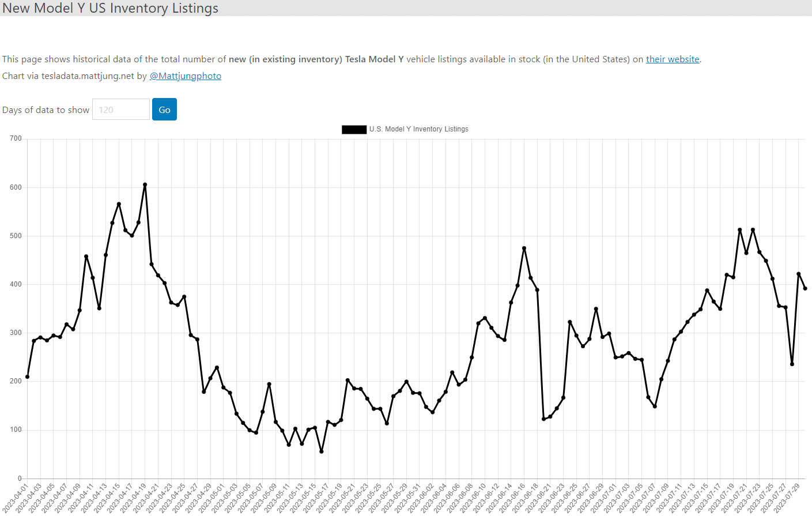
Task: Click the 300 y-axis tick label
Action: (x=16, y=332)
